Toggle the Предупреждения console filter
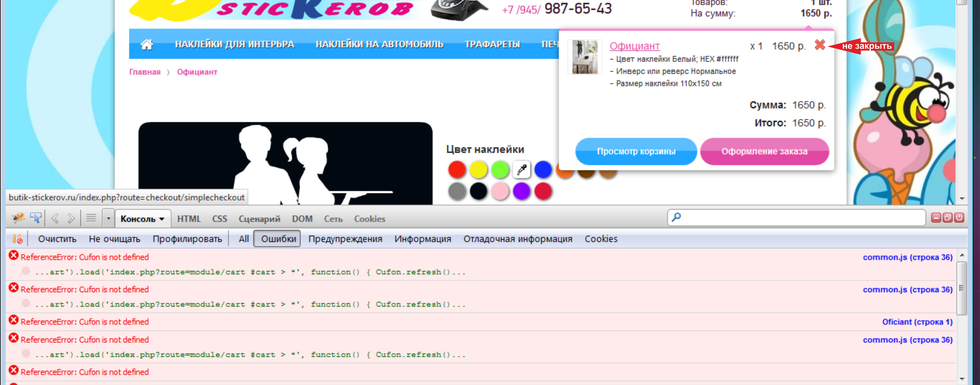Image resolution: width=980 pixels, height=385 pixels. click(x=345, y=239)
